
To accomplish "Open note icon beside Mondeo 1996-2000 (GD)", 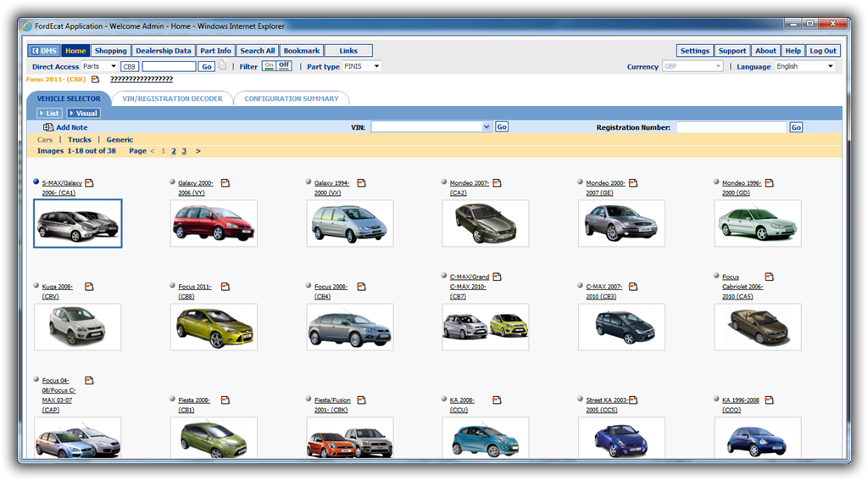I will coord(770,183).
